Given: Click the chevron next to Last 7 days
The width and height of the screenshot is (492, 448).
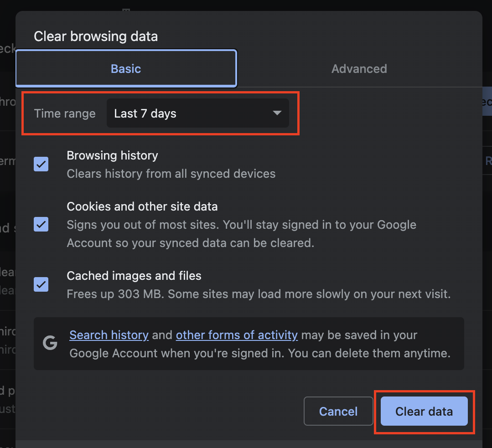Looking at the screenshot, I should click(x=277, y=113).
